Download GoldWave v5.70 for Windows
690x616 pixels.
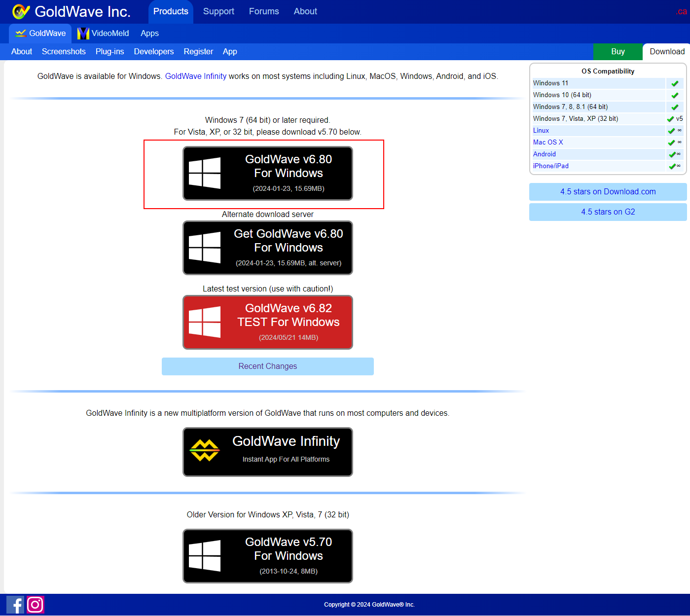pos(268,556)
